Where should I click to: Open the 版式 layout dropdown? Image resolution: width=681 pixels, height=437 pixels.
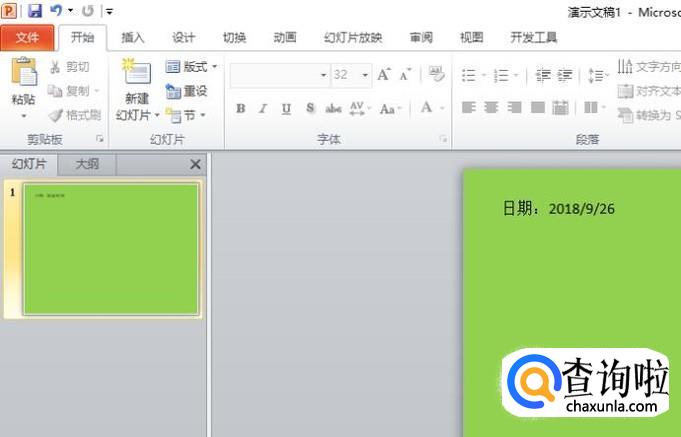[x=191, y=67]
